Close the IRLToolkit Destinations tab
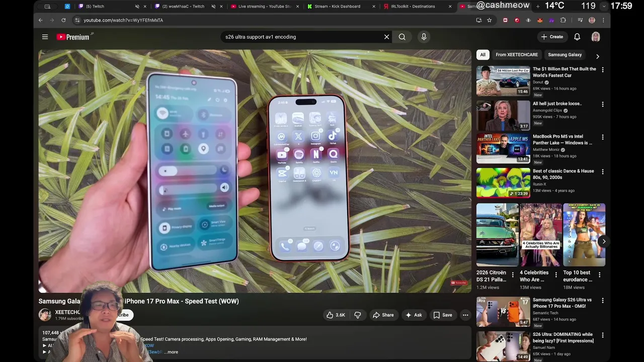 pos(450,7)
